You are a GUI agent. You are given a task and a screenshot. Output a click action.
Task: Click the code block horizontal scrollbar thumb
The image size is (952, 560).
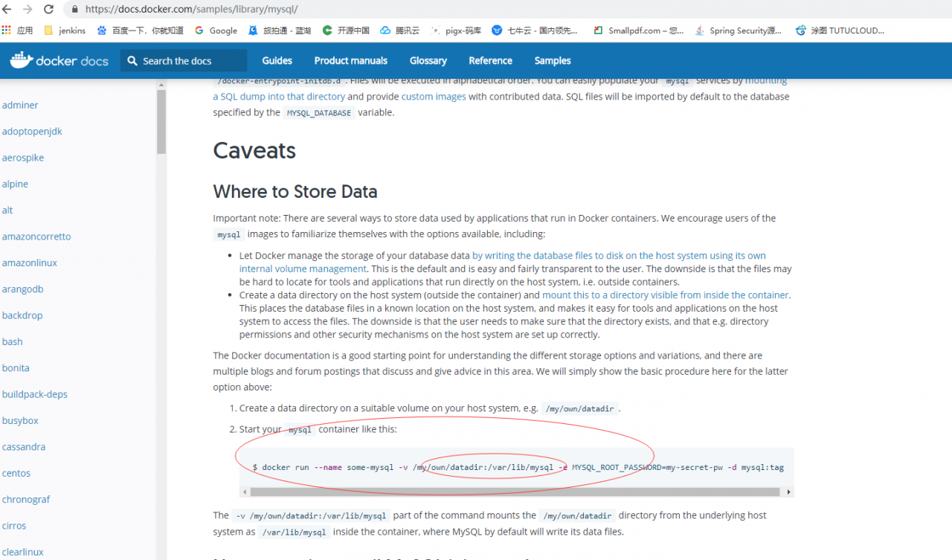[515, 492]
